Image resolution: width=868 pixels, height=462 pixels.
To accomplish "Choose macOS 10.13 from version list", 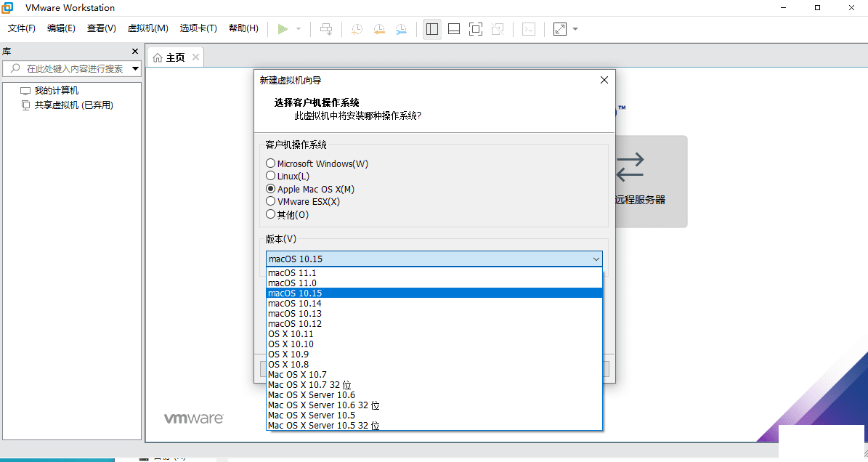I will click(434, 314).
